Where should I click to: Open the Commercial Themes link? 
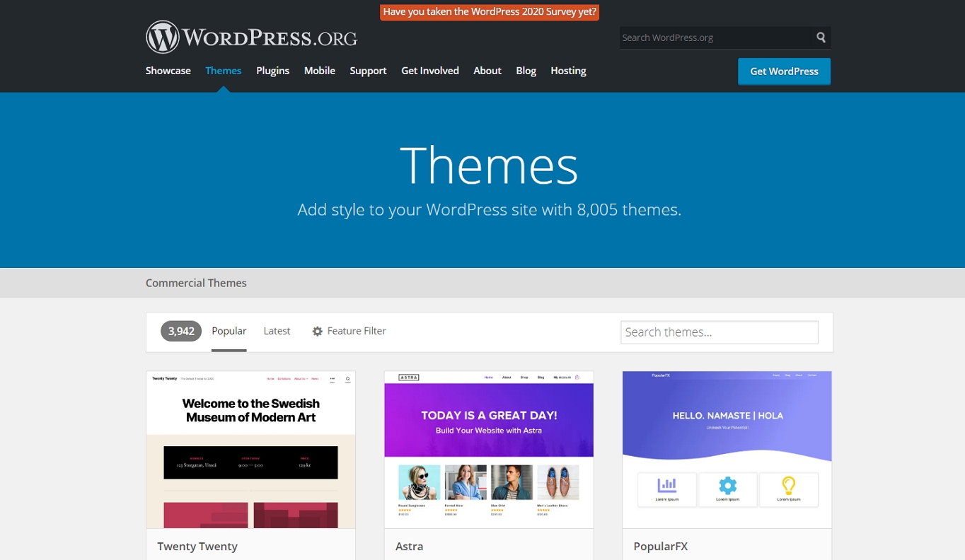[x=196, y=283]
